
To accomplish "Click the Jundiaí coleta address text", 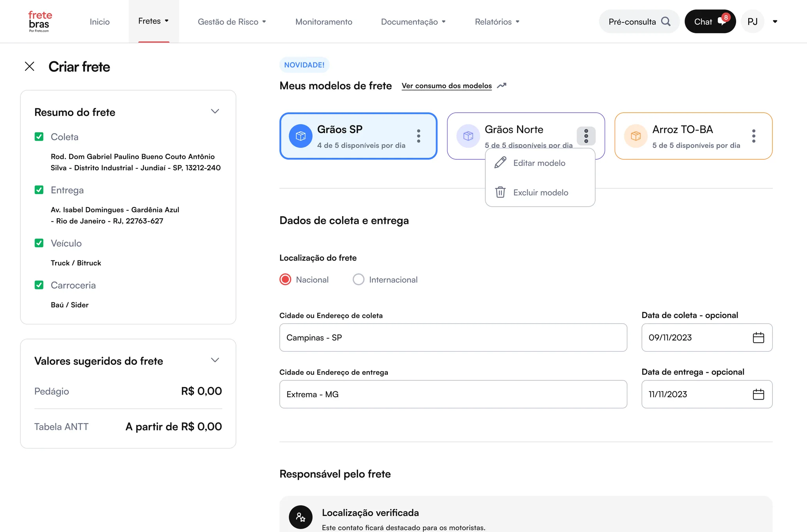I will [x=135, y=162].
